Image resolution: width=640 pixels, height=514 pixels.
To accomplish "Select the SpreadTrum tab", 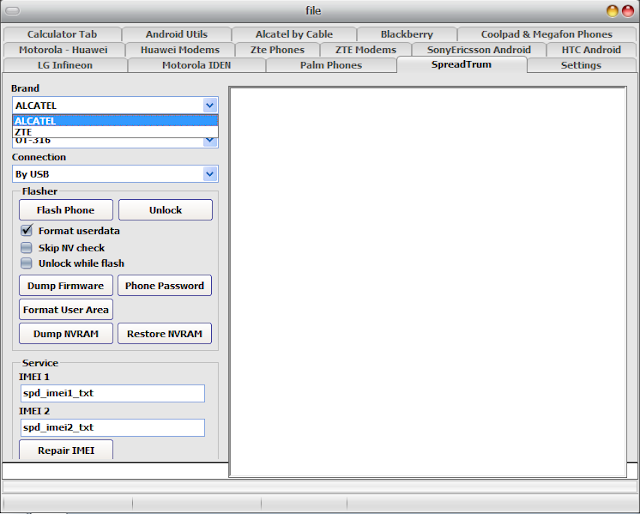I will coord(462,65).
